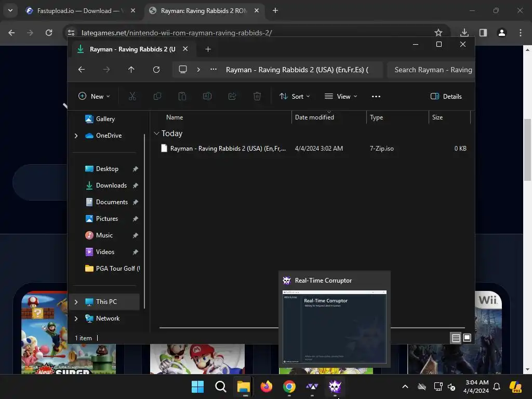Viewport: 532px width, 399px height.
Task: Click the Share icon in Explorer toolbar
Action: [232, 96]
